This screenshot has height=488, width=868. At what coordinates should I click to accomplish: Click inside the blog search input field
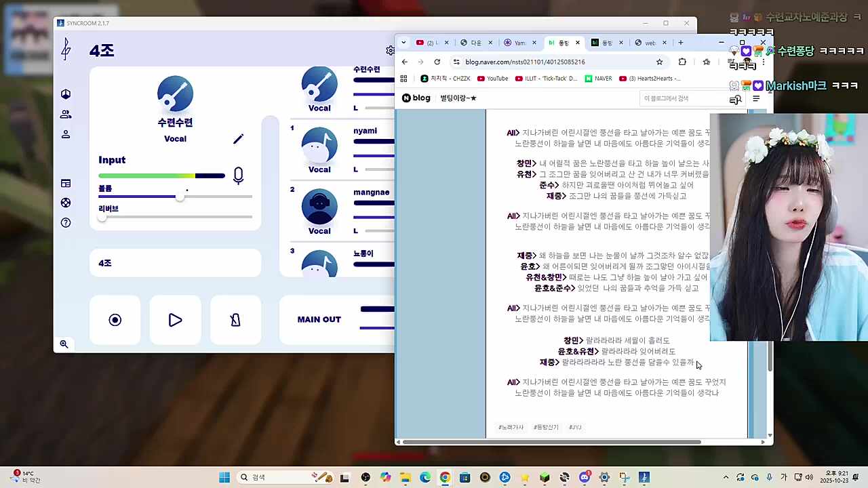pos(678,98)
